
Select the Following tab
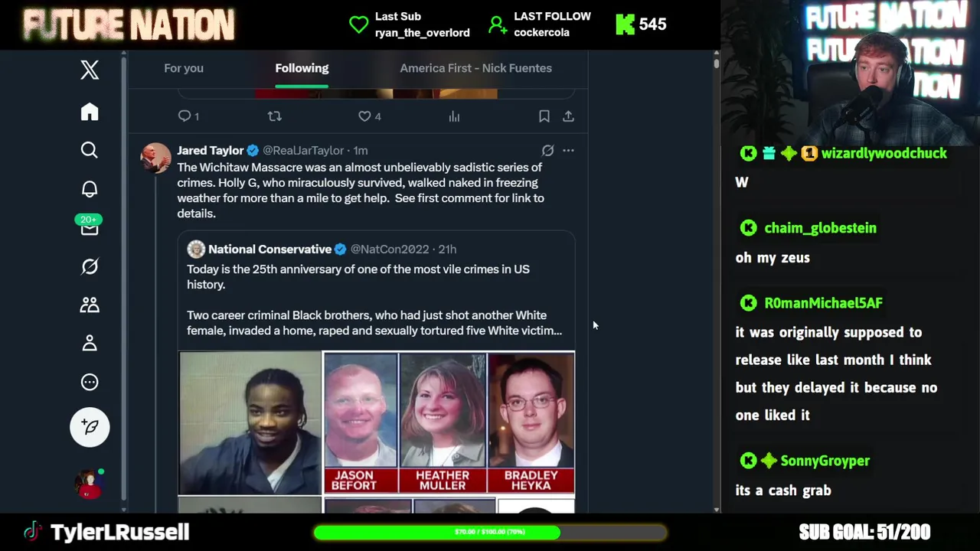[302, 68]
